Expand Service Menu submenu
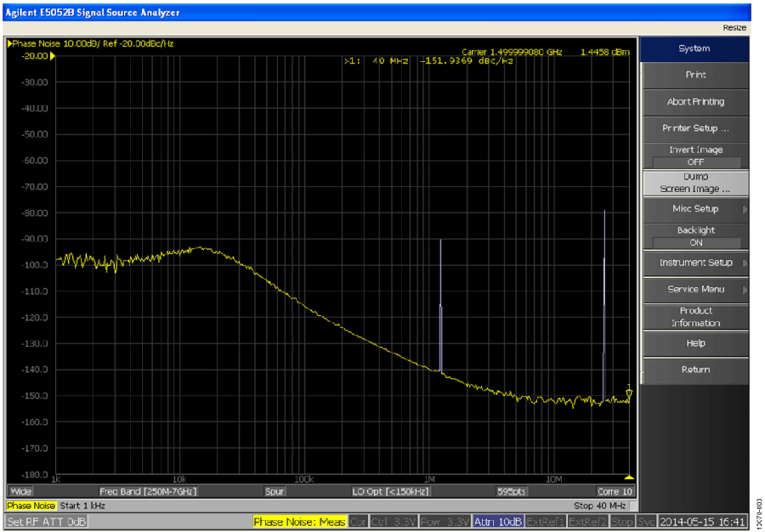Image resolution: width=765 pixels, height=532 pixels. [x=695, y=290]
